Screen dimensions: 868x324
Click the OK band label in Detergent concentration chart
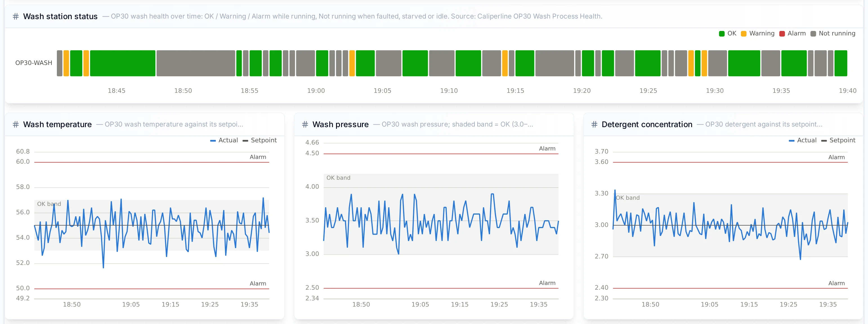coord(627,198)
